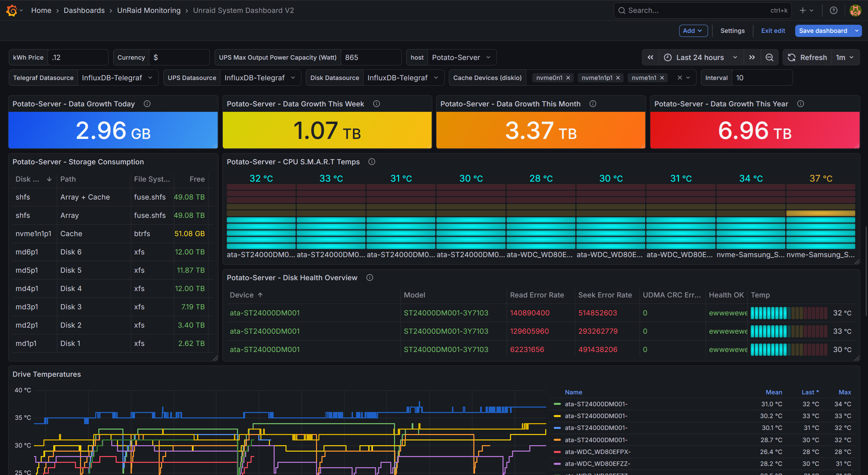Click the 51.08 GB Cache free value
The height and width of the screenshot is (475, 868).
pyautogui.click(x=190, y=234)
